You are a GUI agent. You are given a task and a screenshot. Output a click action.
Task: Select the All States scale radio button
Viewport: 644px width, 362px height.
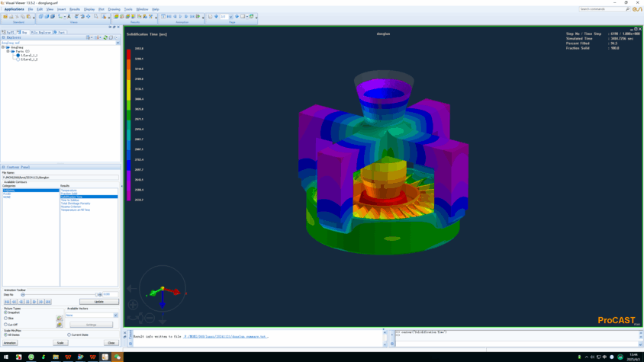(x=6, y=335)
